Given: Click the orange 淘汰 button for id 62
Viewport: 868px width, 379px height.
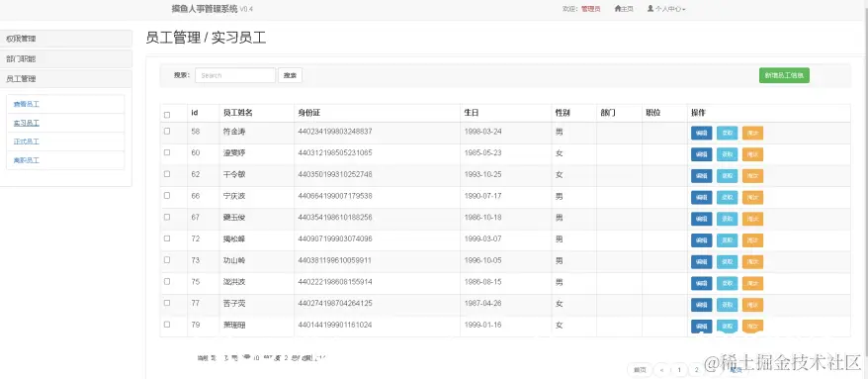Looking at the screenshot, I should (x=753, y=176).
